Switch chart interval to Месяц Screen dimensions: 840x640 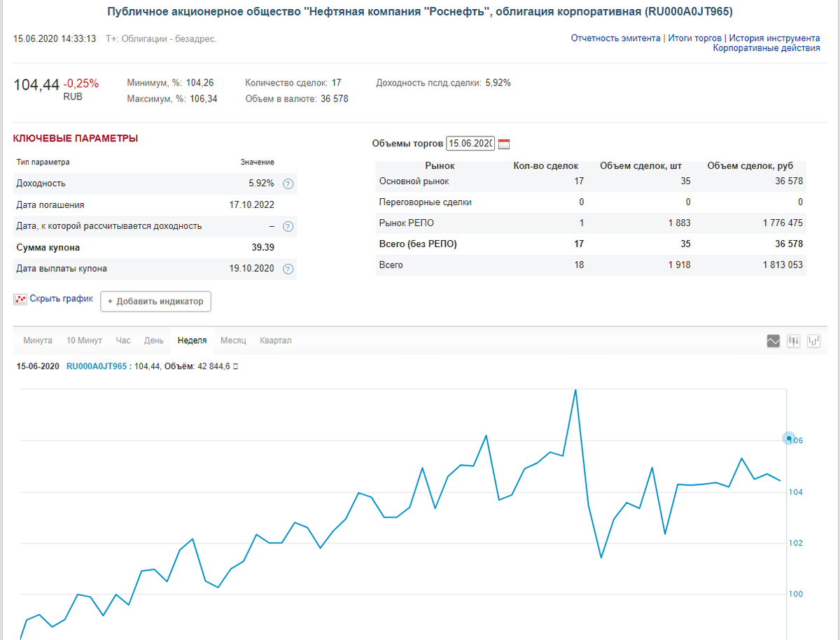[233, 340]
